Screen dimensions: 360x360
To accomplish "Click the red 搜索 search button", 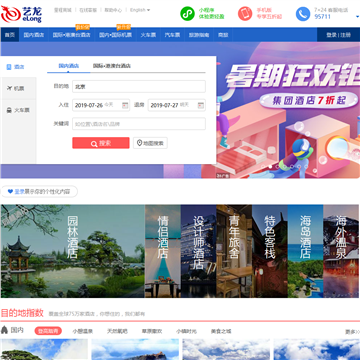I will 101,143.
